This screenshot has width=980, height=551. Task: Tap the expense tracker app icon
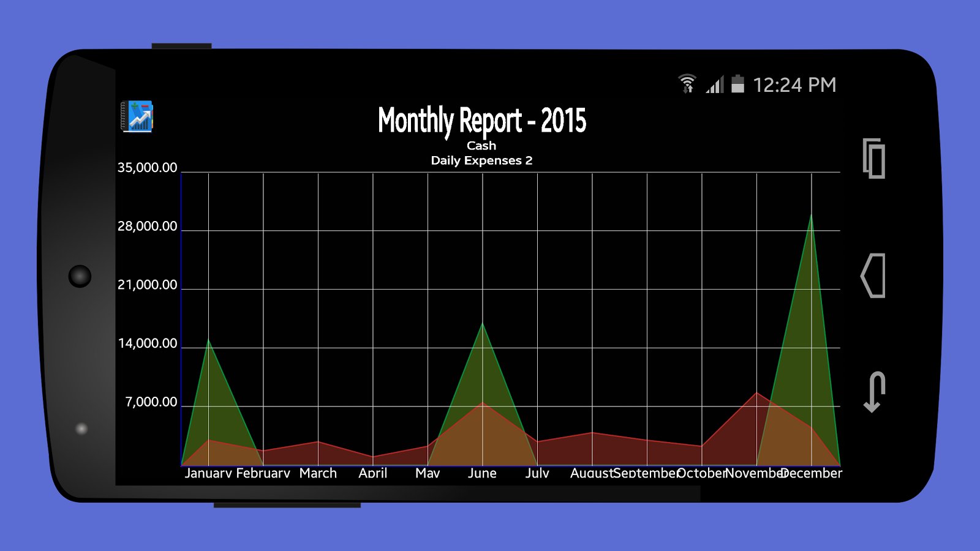coord(137,116)
